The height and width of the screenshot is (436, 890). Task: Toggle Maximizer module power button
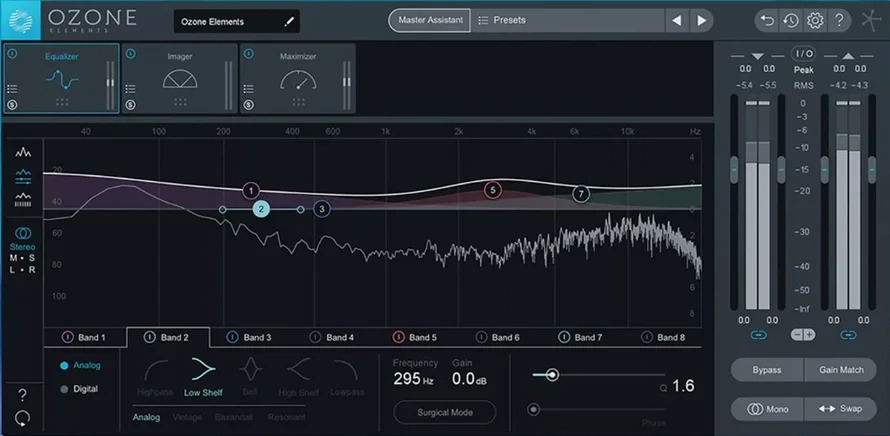point(249,54)
